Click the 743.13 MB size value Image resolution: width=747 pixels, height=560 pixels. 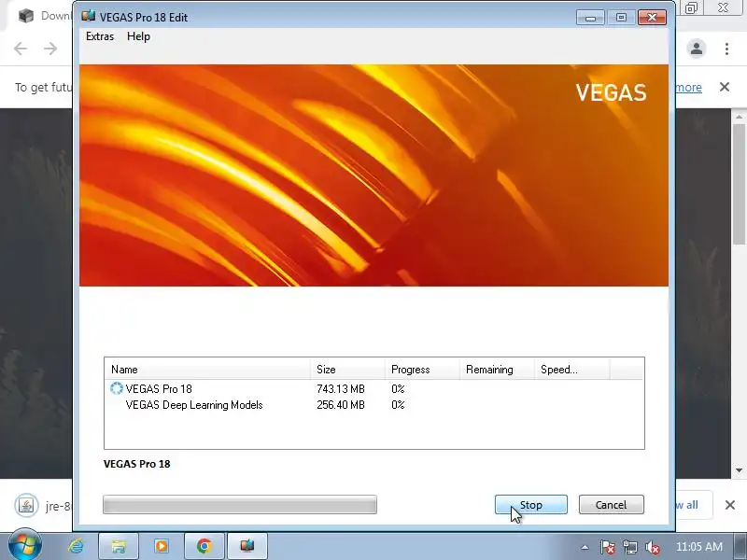point(341,389)
